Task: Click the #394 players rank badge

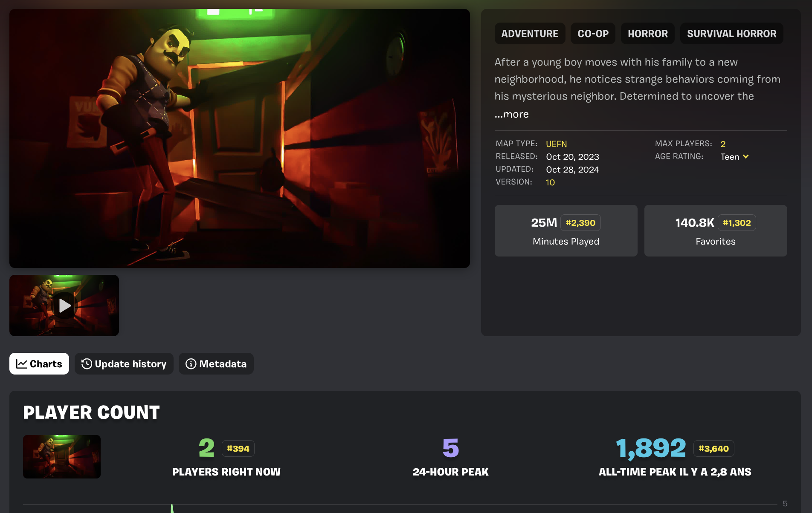Action: pyautogui.click(x=238, y=449)
